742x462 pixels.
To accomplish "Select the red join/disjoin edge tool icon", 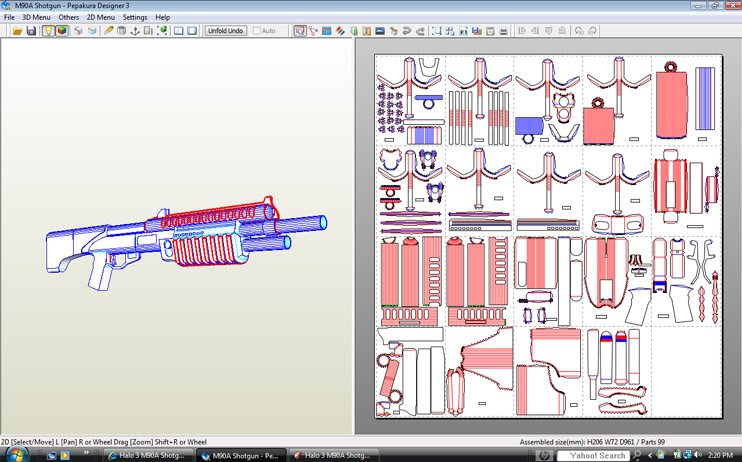I will 313,31.
